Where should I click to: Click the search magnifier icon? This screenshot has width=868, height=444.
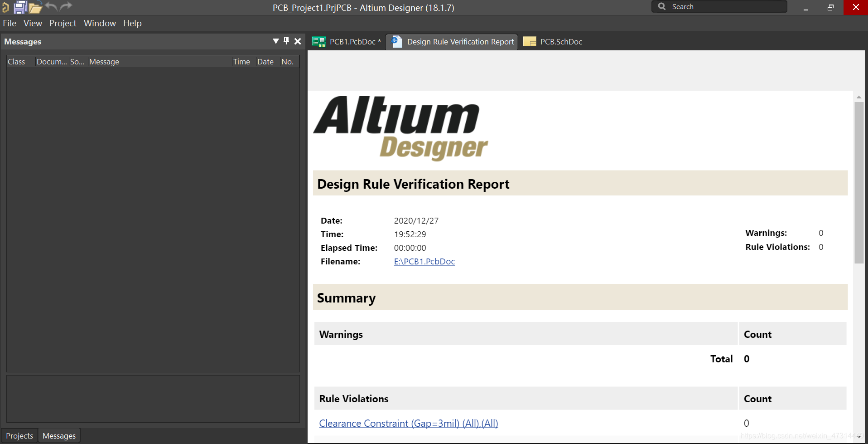[662, 7]
